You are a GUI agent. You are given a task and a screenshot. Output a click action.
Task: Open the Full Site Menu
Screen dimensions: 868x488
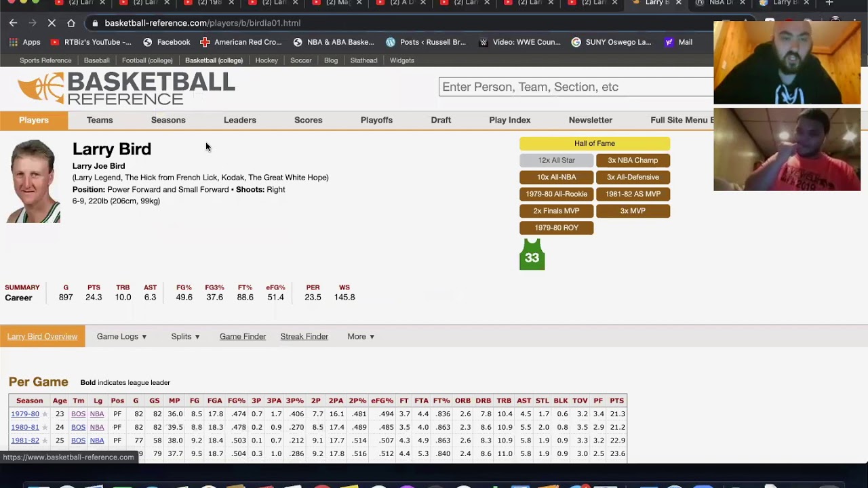pos(682,120)
